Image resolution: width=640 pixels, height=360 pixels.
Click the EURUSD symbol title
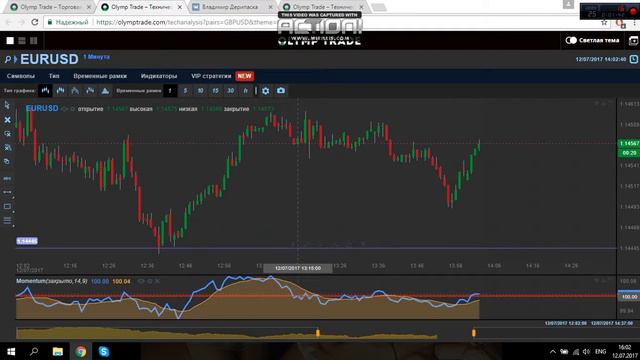click(x=49, y=59)
